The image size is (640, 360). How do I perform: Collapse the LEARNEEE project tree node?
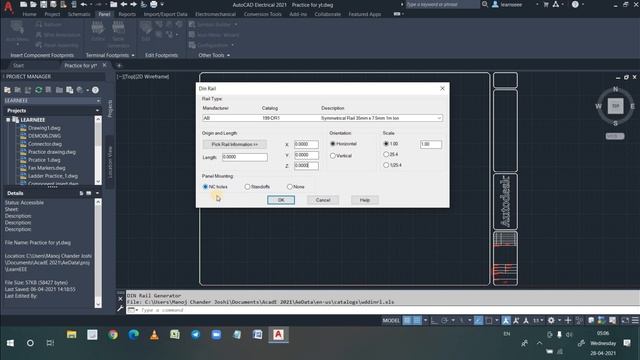[8, 120]
